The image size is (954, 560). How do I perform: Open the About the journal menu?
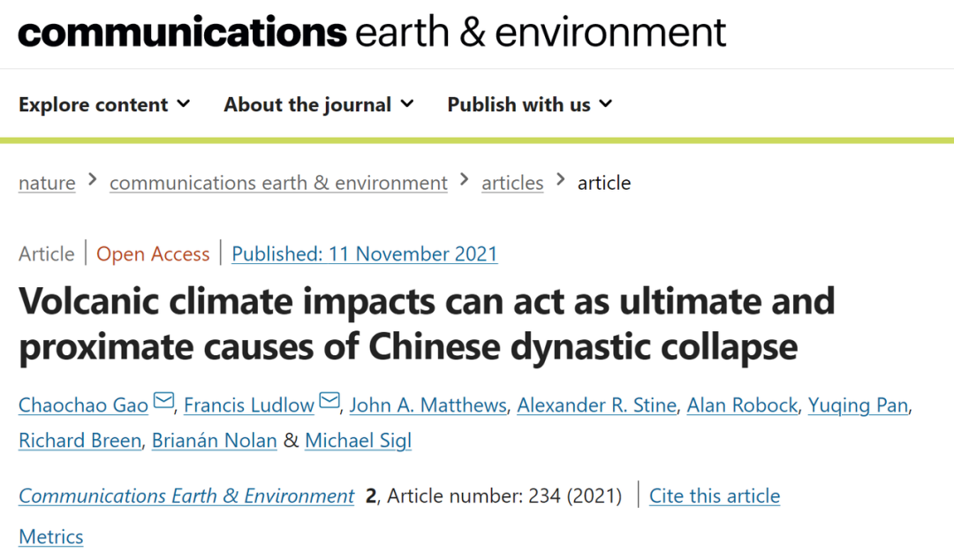[318, 104]
